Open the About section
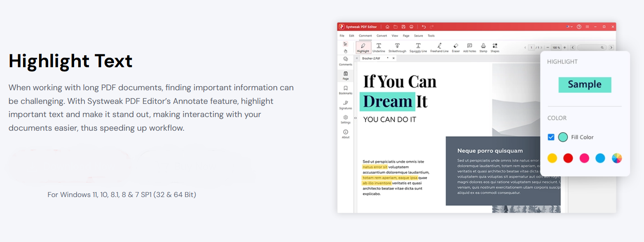This screenshot has width=644, height=242. tap(345, 134)
